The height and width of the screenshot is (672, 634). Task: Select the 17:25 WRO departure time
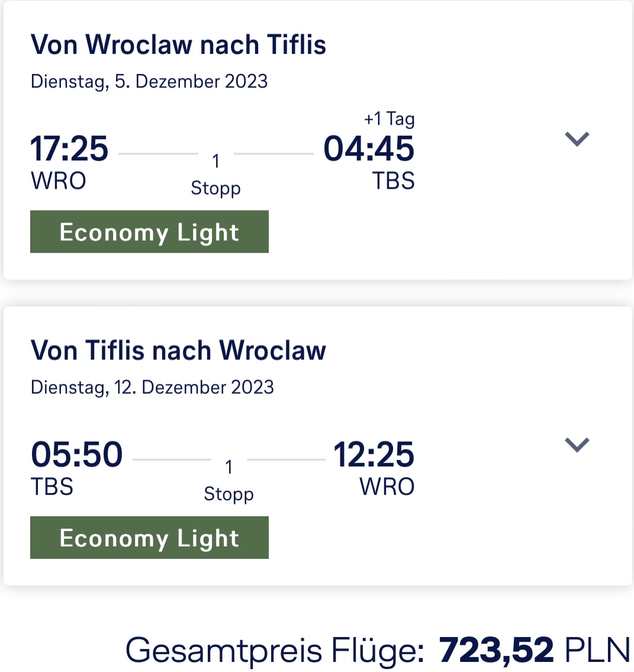69,149
